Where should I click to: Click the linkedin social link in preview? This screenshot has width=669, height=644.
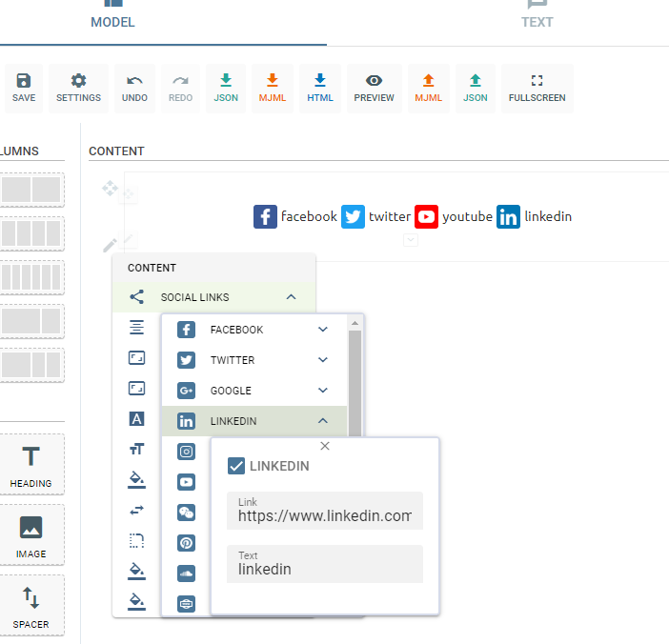535,216
